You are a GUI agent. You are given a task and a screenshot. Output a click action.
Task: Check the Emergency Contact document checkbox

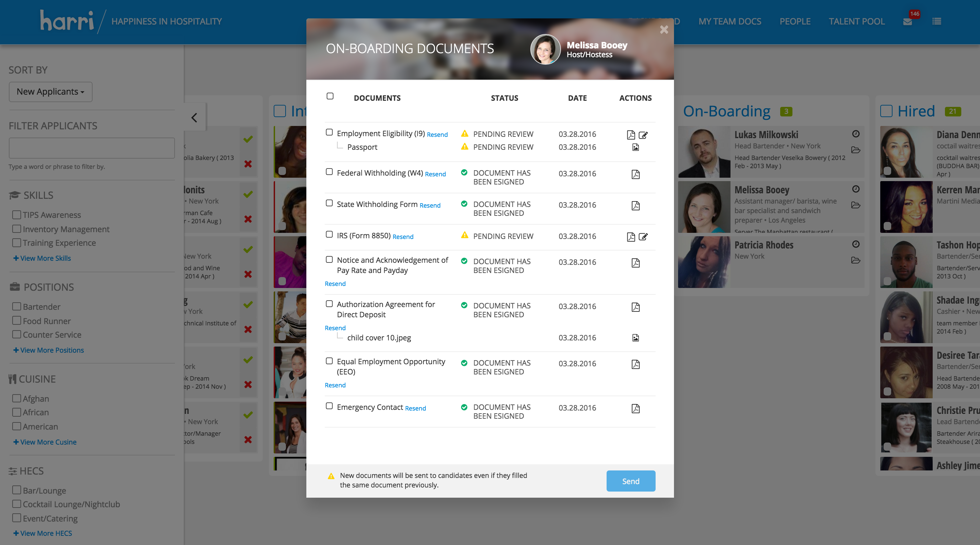pos(329,406)
